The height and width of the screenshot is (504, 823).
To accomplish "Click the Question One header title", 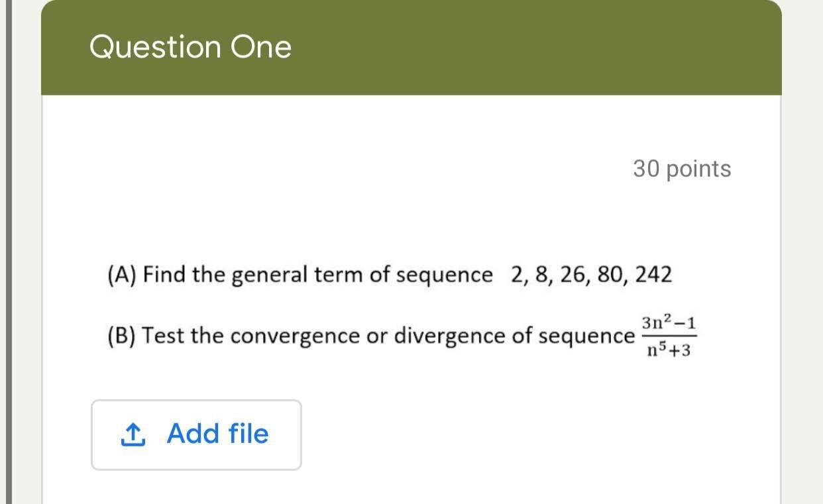I will [x=190, y=46].
